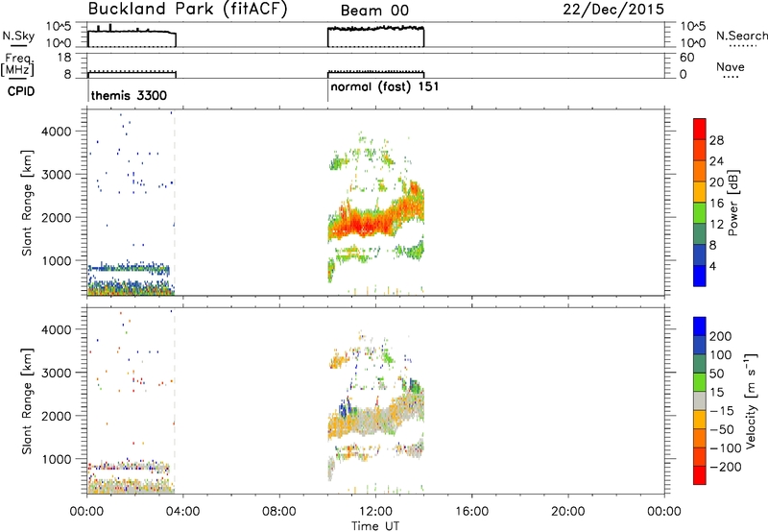Click the "Nave" legend label

731,67
